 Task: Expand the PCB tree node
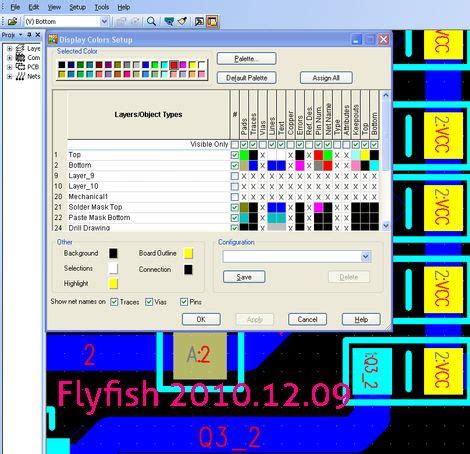(x=9, y=67)
